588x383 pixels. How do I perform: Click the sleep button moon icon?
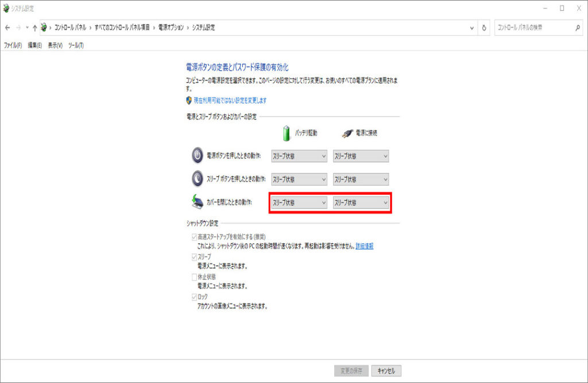coord(197,179)
